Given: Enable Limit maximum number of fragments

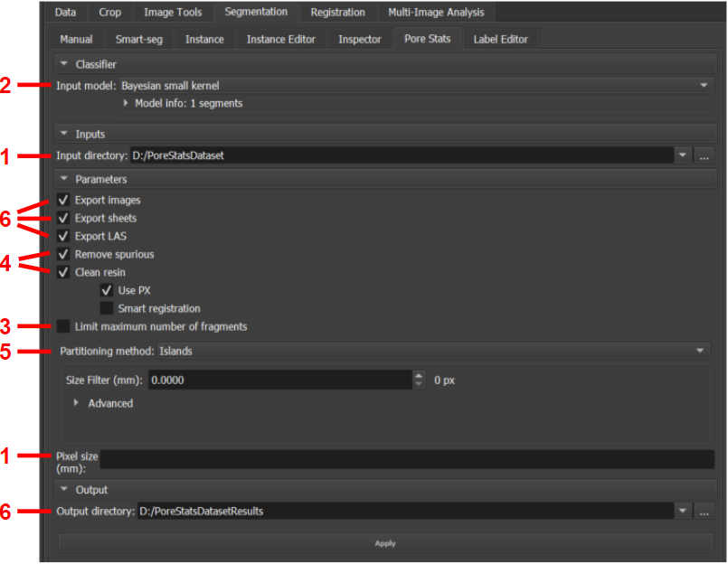Looking at the screenshot, I should pos(63,326).
